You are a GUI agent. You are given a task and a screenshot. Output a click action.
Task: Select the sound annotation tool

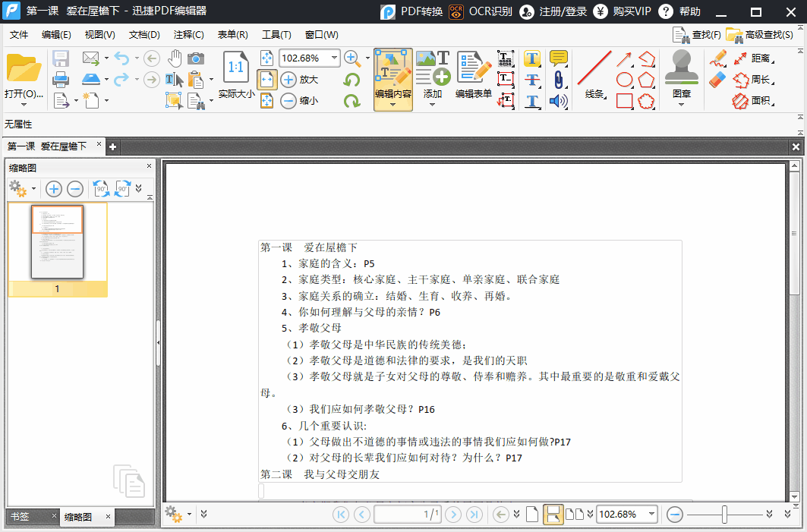(x=559, y=101)
